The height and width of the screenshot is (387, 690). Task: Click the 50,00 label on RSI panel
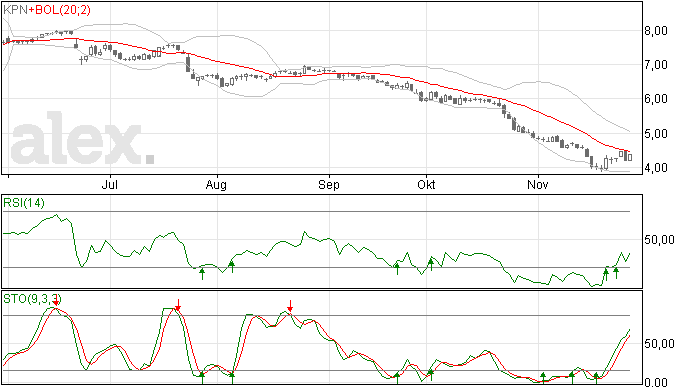pos(659,240)
